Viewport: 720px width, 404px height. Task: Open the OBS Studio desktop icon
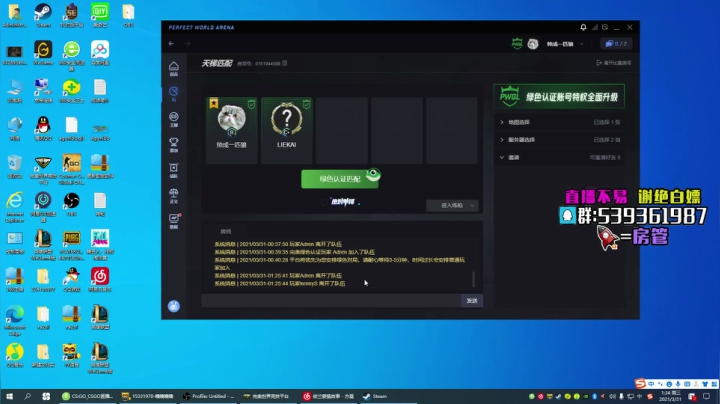(x=72, y=204)
